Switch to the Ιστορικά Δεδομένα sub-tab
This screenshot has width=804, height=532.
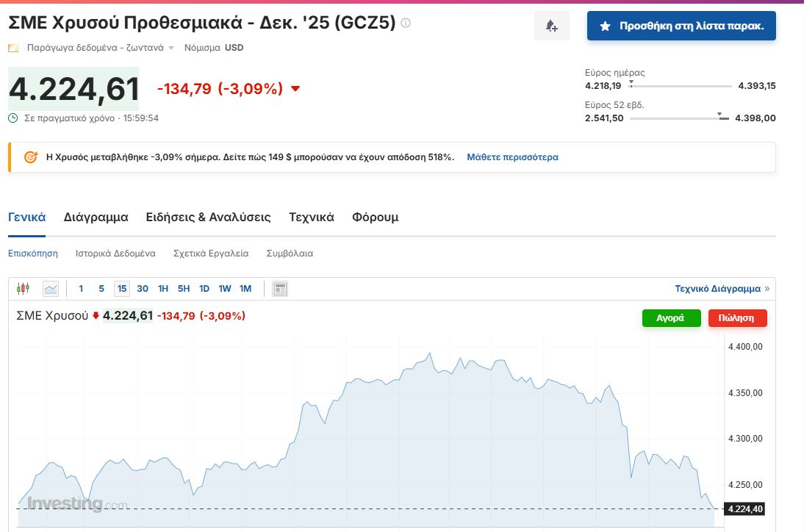pos(115,254)
